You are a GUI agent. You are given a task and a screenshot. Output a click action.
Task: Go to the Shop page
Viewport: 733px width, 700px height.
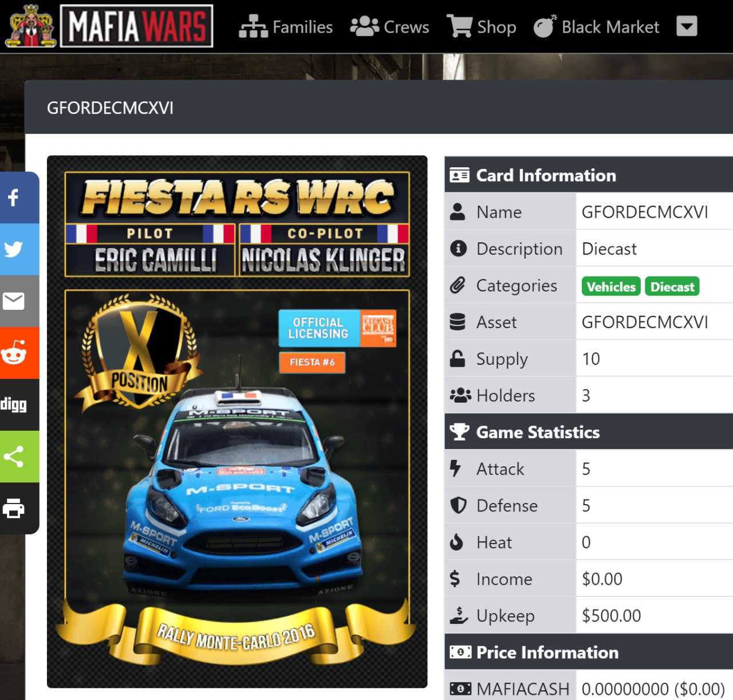coord(482,27)
